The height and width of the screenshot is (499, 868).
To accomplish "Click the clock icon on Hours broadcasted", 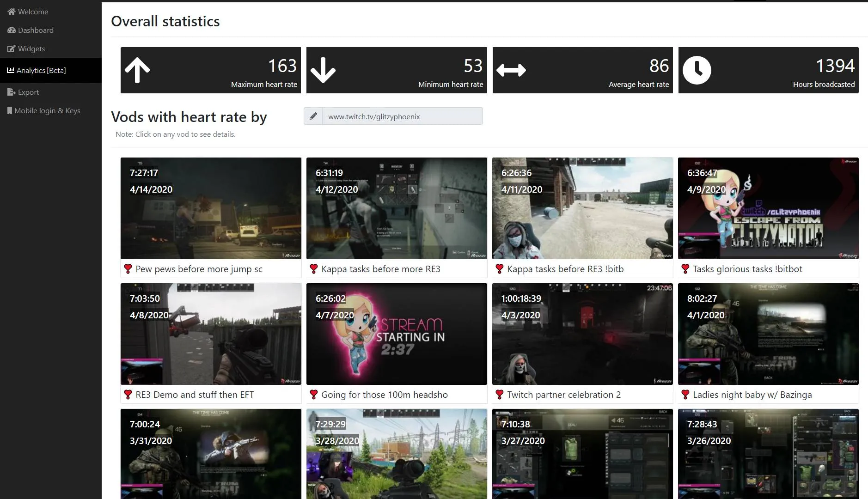I will [x=697, y=70].
